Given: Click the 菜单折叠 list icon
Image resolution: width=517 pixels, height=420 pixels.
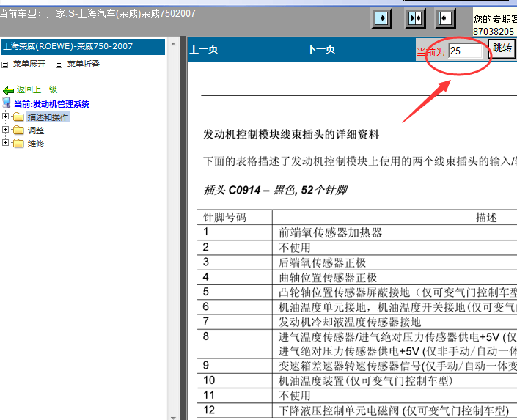Looking at the screenshot, I should [59, 65].
